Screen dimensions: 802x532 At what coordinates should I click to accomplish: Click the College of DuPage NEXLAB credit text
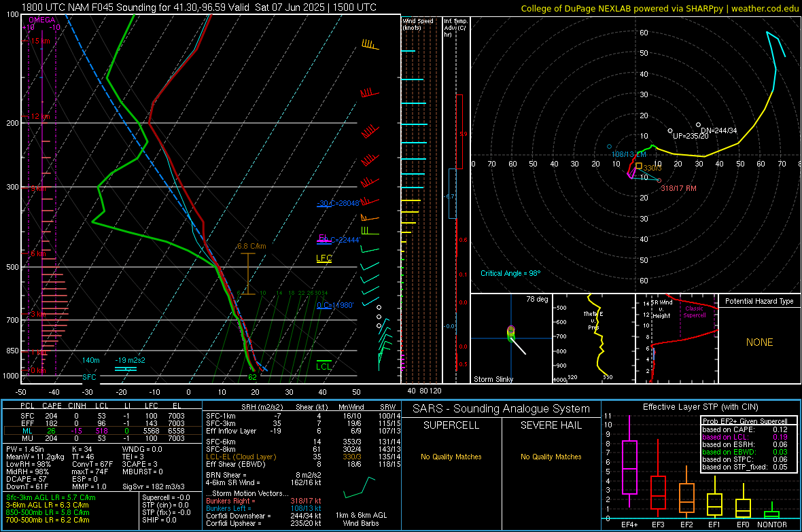660,9
